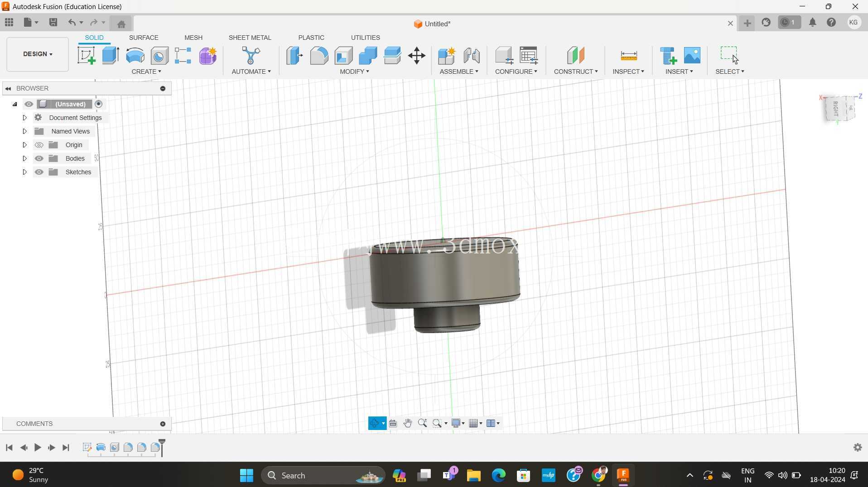Click the timeline play button

pos(38,448)
